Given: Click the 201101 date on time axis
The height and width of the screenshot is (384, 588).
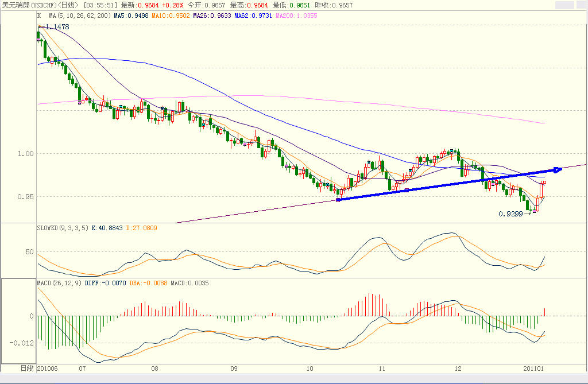Looking at the screenshot, I should point(533,369).
